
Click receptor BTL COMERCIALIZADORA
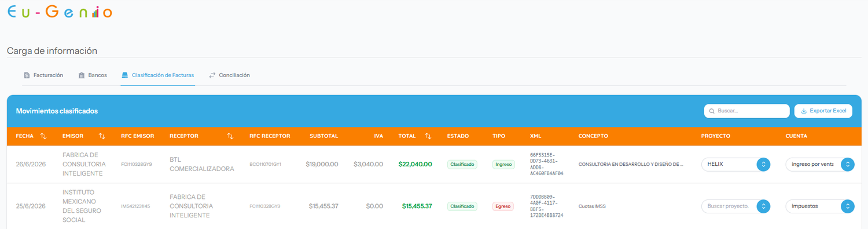point(202,165)
